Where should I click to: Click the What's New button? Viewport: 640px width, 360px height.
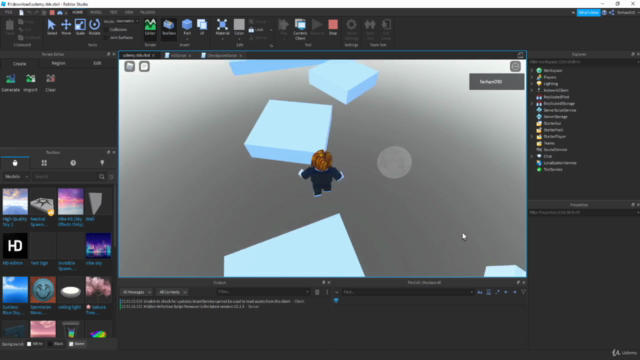click(588, 13)
